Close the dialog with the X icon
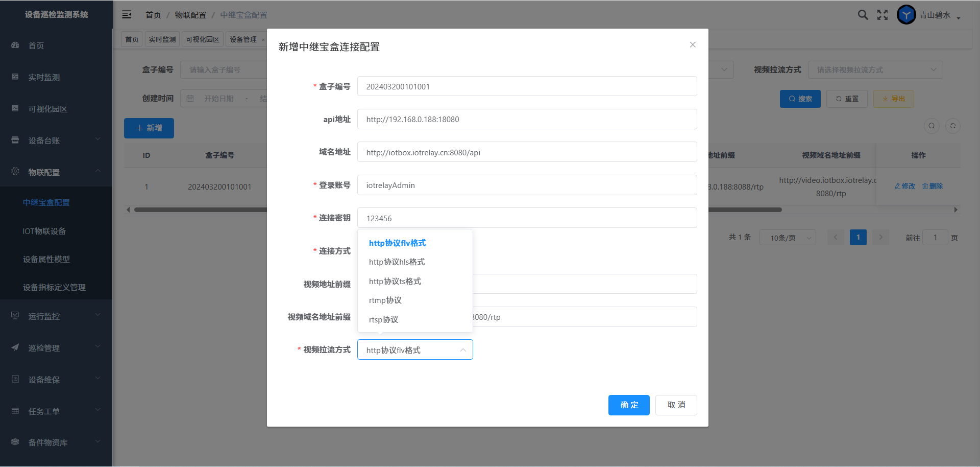 [x=693, y=45]
